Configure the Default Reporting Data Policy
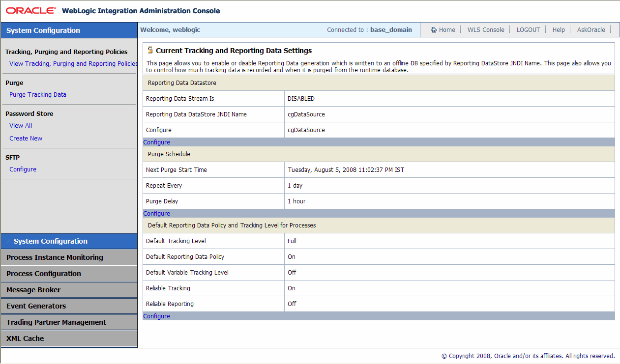The image size is (620, 364). point(156,316)
